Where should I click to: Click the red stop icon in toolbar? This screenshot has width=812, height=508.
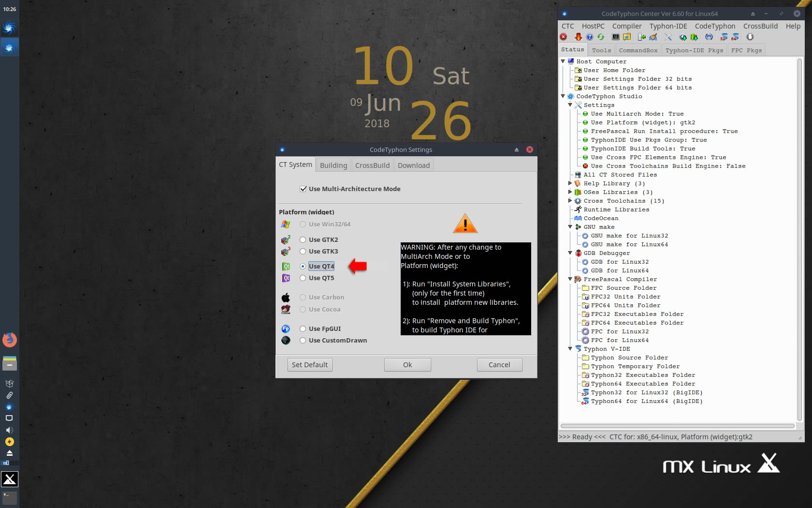[x=564, y=37]
